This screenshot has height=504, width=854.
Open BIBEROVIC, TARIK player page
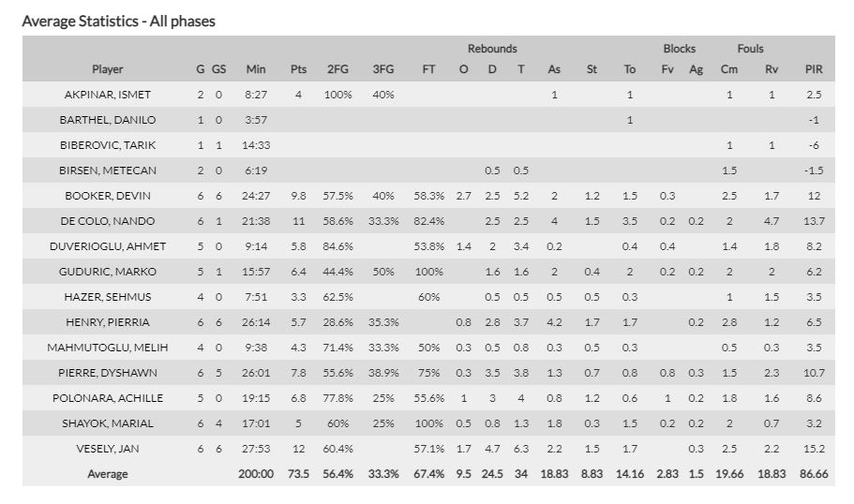click(x=108, y=145)
